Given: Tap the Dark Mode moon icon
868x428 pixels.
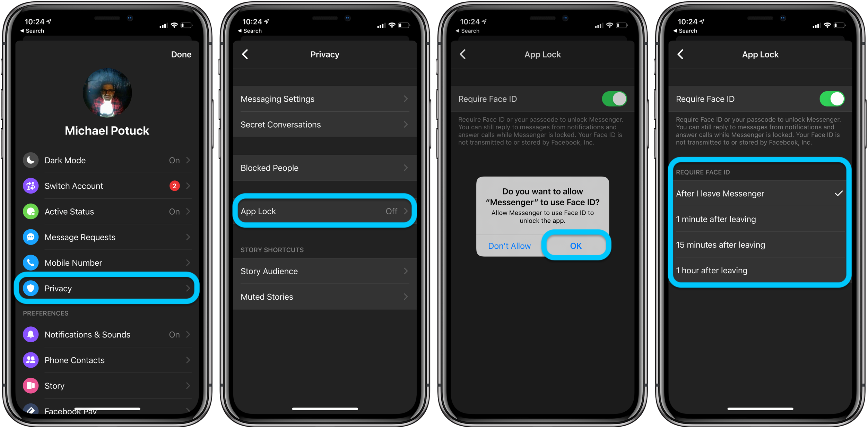Looking at the screenshot, I should coord(31,160).
